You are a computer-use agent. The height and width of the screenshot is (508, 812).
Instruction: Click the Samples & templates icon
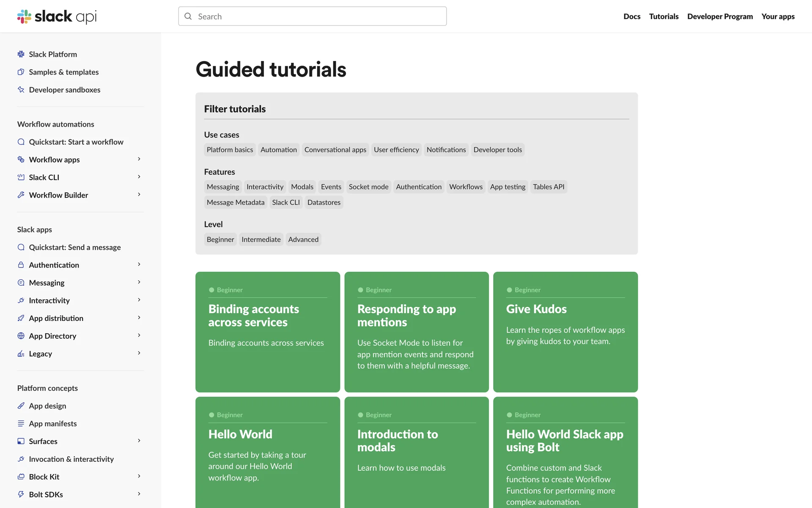pos(21,72)
